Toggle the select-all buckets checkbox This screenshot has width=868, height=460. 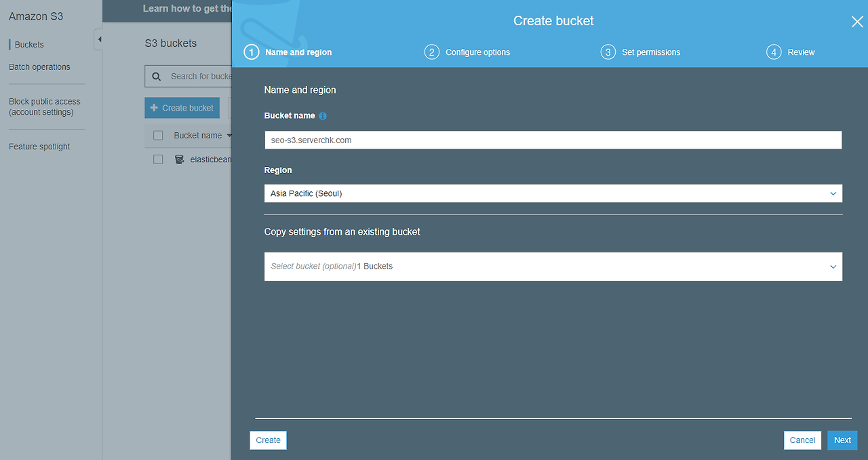(158, 136)
